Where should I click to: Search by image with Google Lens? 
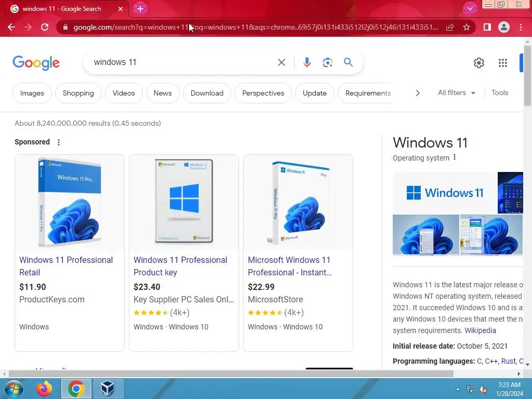[x=327, y=62]
